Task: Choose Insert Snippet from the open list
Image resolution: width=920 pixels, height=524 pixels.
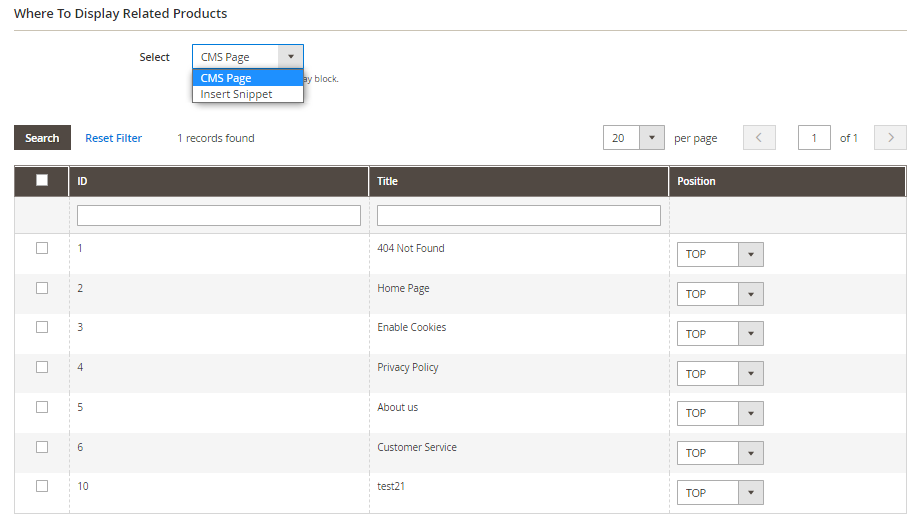Action: coord(237,94)
